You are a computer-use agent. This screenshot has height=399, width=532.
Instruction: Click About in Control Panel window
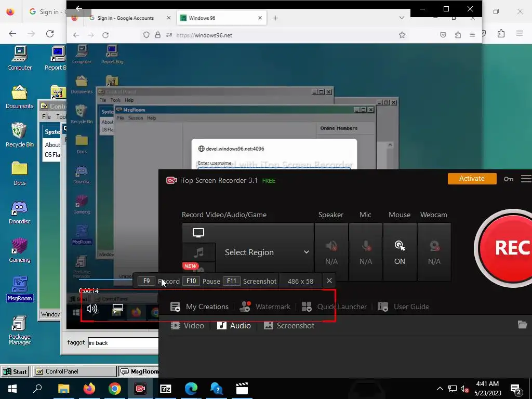(x=52, y=145)
